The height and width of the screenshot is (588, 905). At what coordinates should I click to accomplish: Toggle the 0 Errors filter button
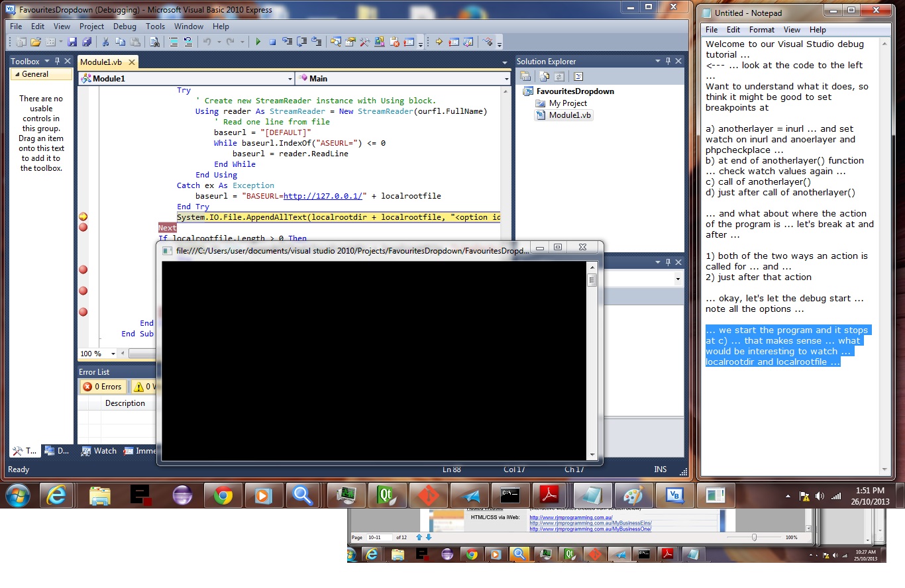click(103, 387)
